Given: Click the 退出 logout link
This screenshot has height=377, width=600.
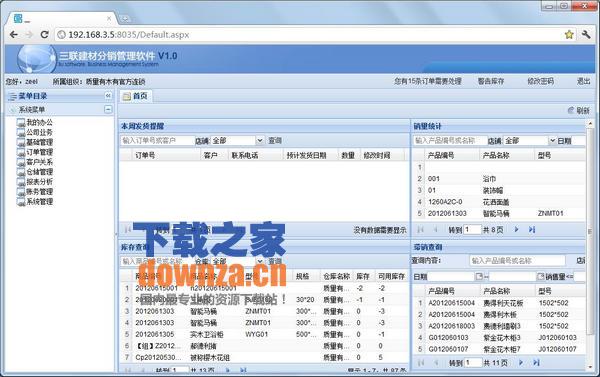Looking at the screenshot, I should tap(584, 82).
